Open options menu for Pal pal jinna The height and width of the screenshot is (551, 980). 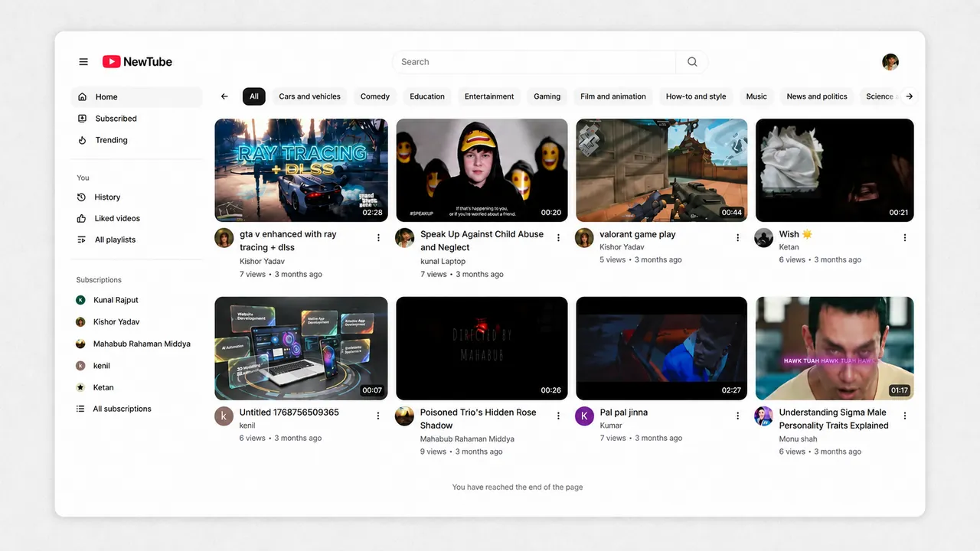point(738,416)
